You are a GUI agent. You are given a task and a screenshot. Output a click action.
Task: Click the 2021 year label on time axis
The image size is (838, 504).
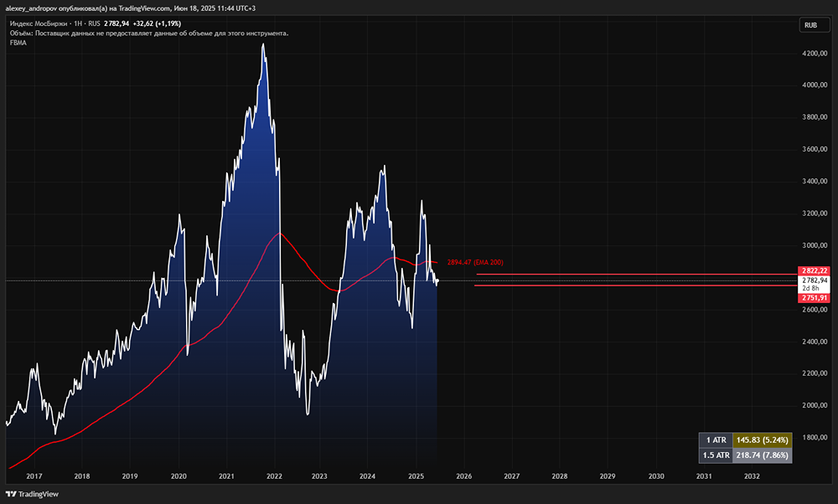[226, 476]
